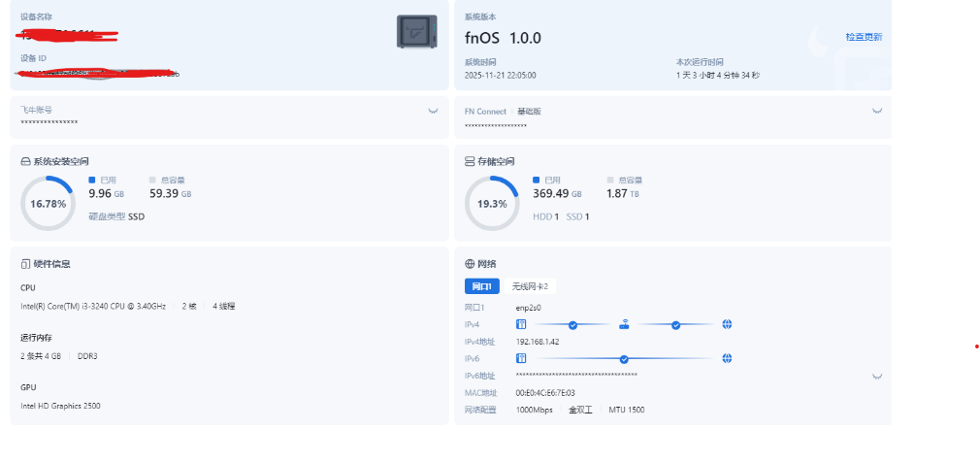
Task: Click the 19.3% storage donut chart
Action: coord(492,204)
